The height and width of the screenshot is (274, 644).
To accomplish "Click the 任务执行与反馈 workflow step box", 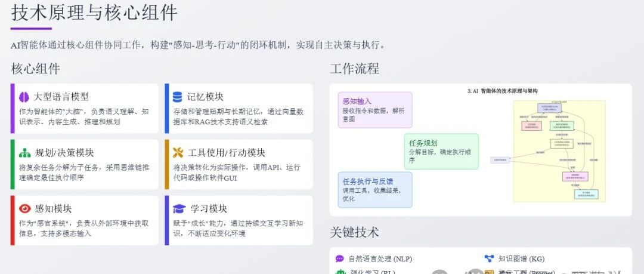I will point(375,190).
